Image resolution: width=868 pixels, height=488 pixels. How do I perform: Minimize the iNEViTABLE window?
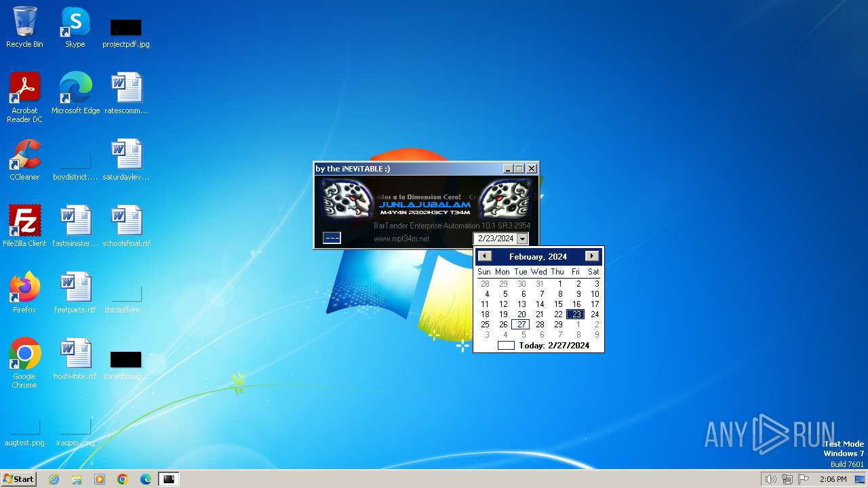[508, 169]
